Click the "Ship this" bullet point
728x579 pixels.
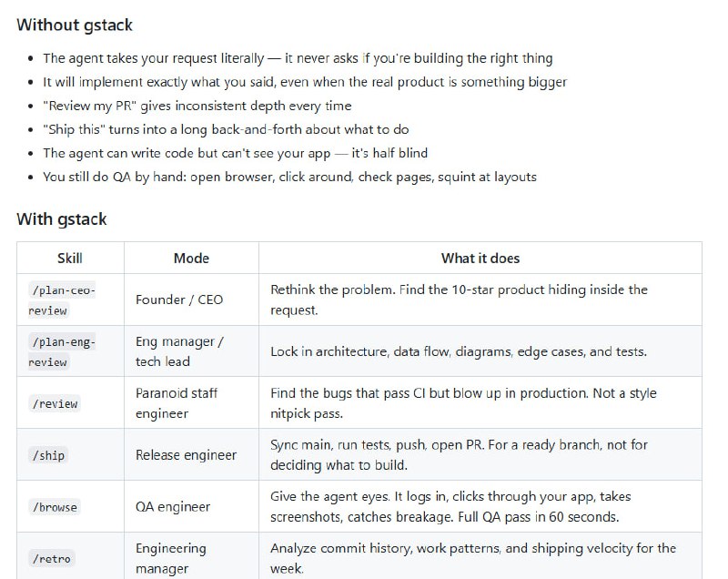point(226,129)
